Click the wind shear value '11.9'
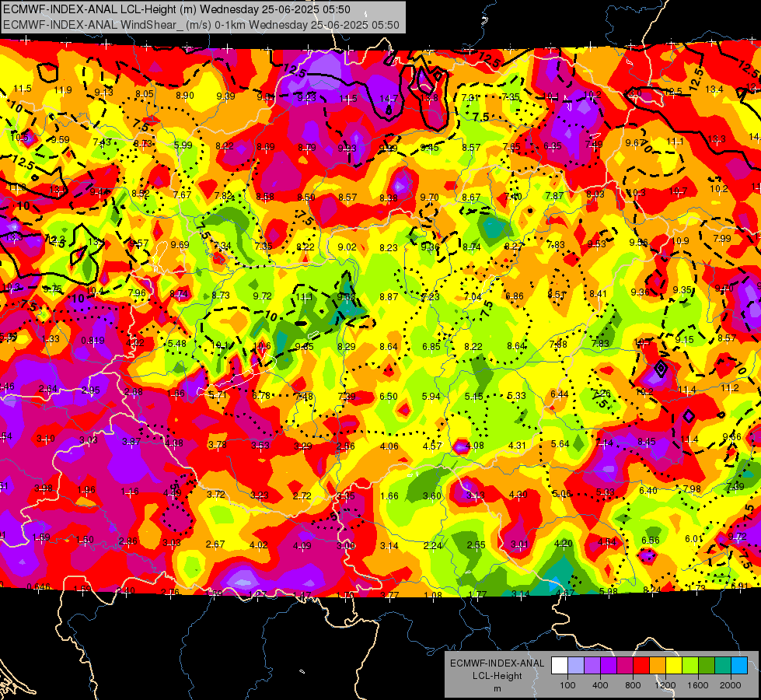The width and height of the screenshot is (761, 700). [63, 90]
